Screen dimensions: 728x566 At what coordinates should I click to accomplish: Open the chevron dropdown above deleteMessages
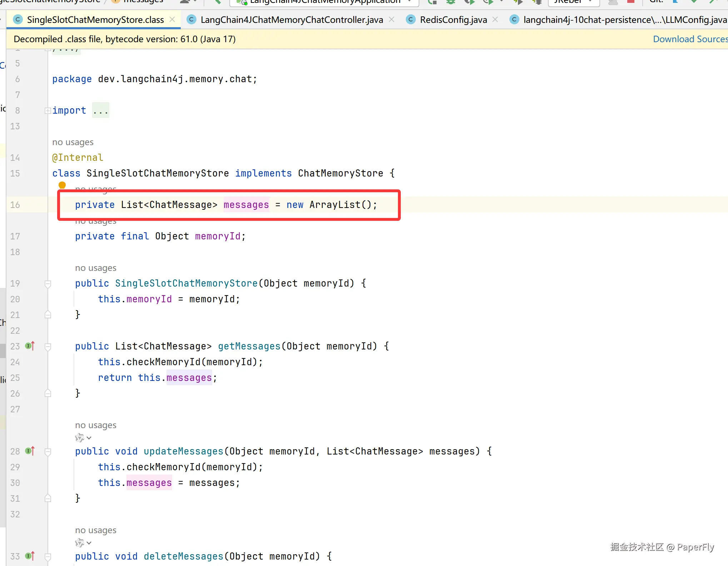pos(89,543)
